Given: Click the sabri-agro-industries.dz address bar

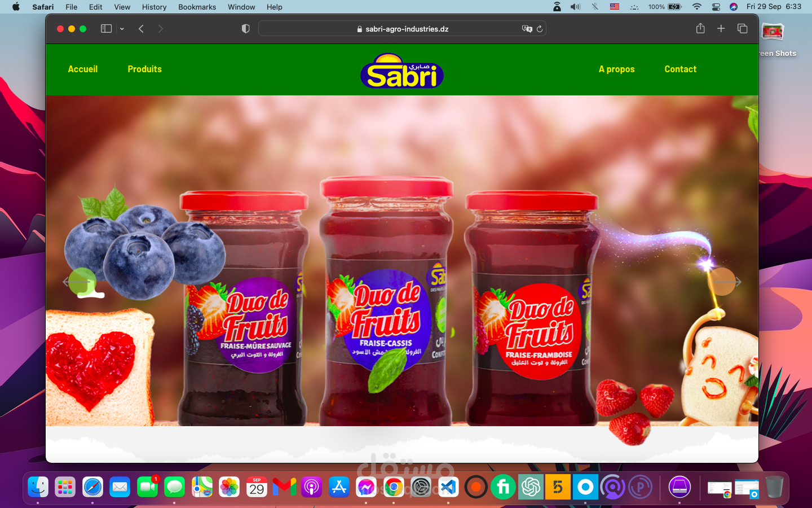Looking at the screenshot, I should click(x=402, y=29).
